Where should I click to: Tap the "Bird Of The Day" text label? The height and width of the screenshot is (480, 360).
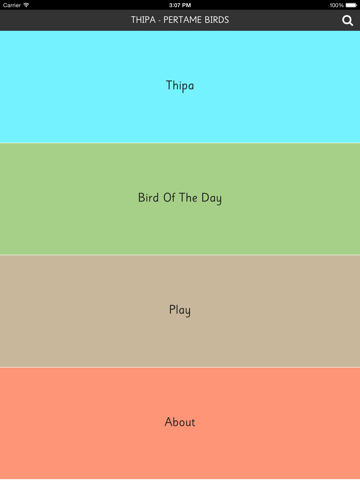coord(180,198)
